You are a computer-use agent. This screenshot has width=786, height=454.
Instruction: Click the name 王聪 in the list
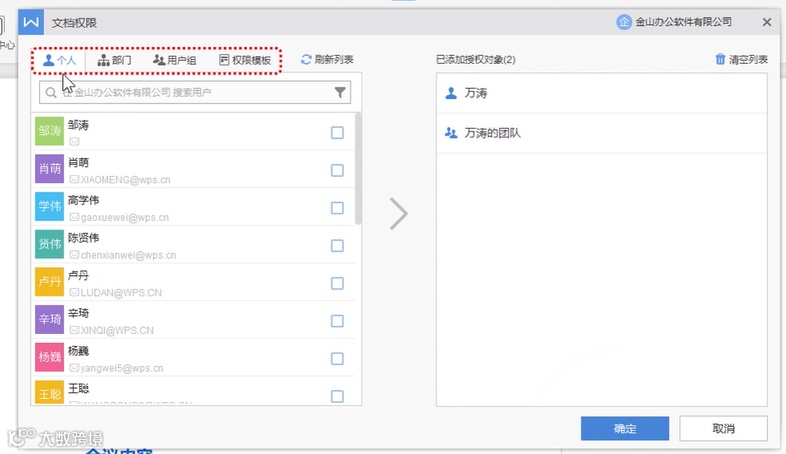click(x=79, y=388)
